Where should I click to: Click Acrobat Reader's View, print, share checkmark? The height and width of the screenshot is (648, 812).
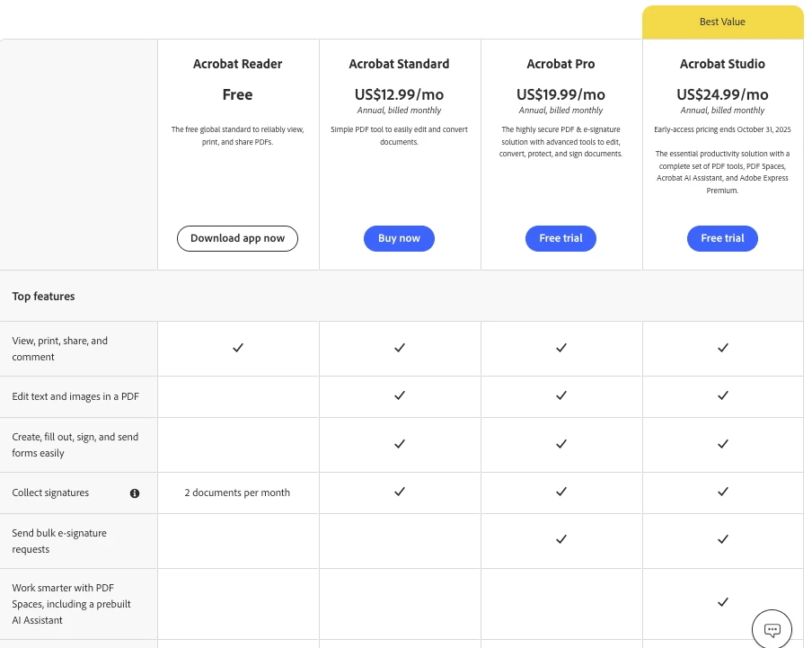coord(238,348)
